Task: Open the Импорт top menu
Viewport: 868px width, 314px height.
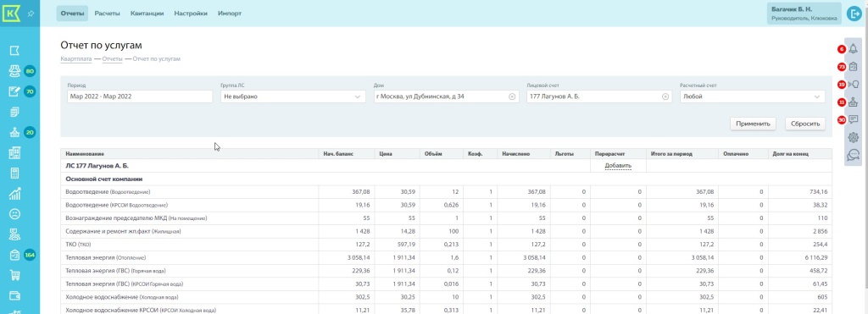Action: coord(230,14)
